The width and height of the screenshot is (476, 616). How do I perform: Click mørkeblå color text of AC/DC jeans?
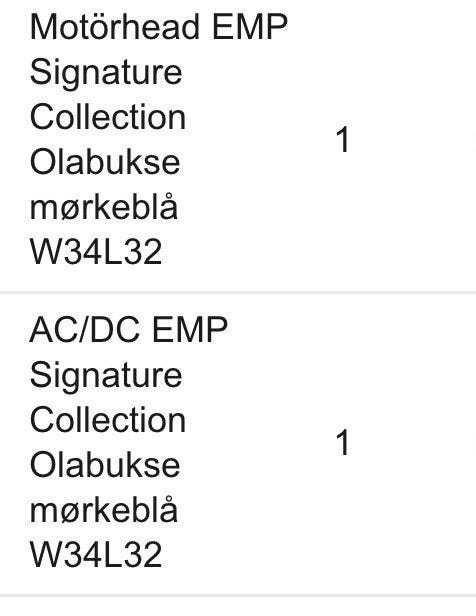[x=104, y=508]
